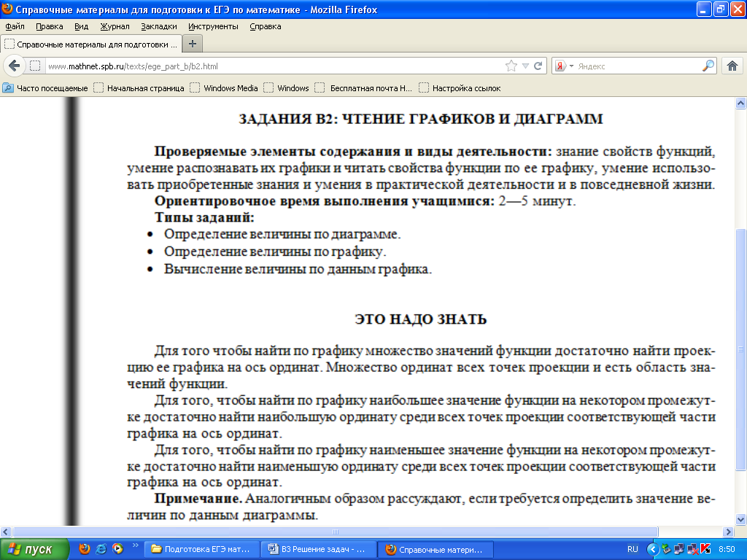Open the пуск Start button

34,549
